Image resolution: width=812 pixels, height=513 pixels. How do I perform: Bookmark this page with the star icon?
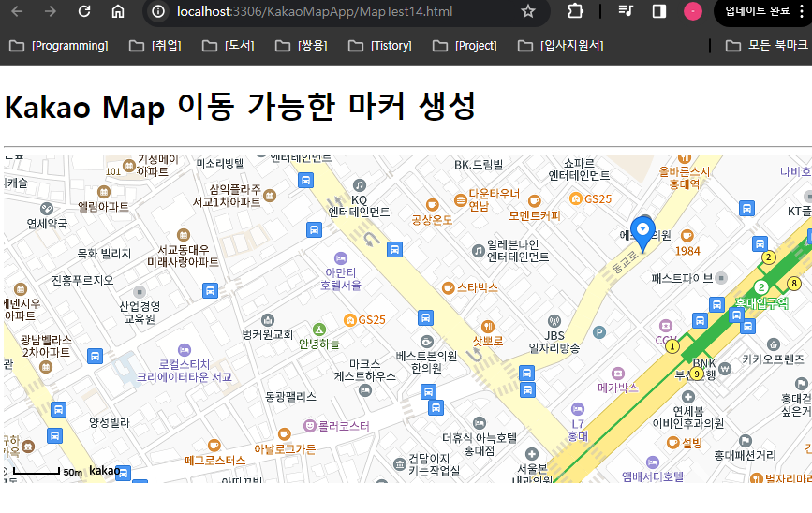527,11
